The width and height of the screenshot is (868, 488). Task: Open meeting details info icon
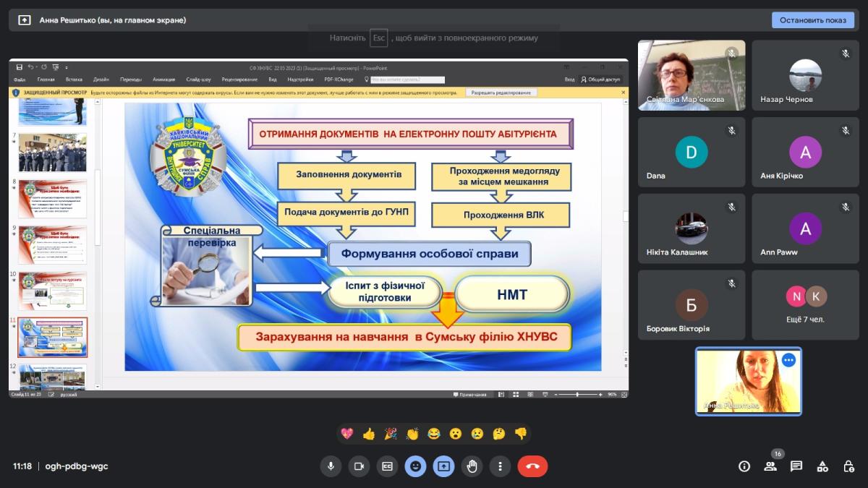(x=744, y=466)
